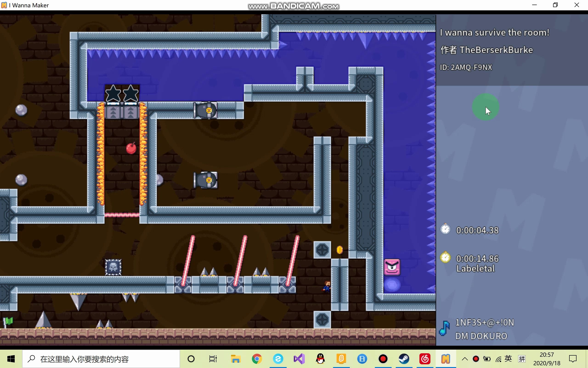588x368 pixels.
Task: Toggle the 拼 IME mode indicator
Action: (x=521, y=359)
